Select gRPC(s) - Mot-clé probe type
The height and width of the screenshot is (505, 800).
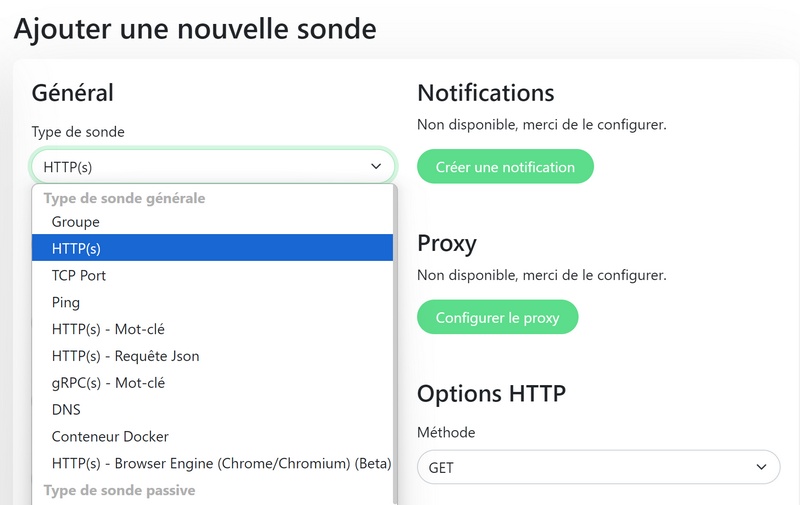108,383
